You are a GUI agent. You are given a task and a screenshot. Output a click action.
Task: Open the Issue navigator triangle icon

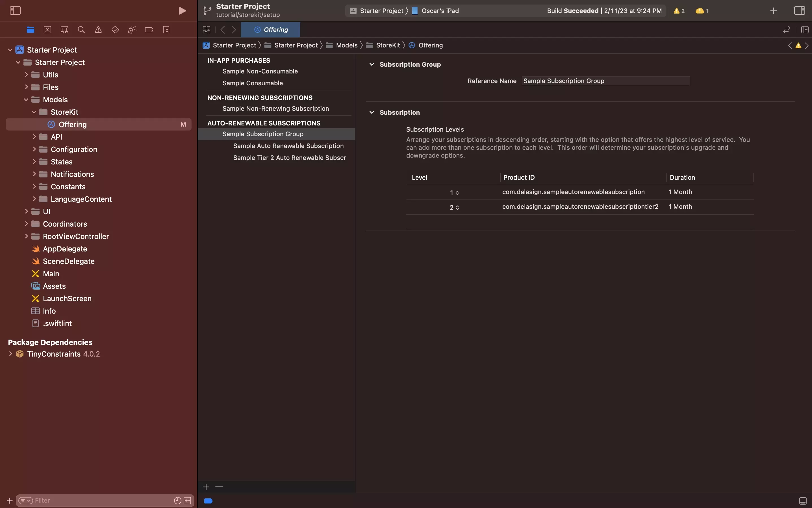[98, 30]
